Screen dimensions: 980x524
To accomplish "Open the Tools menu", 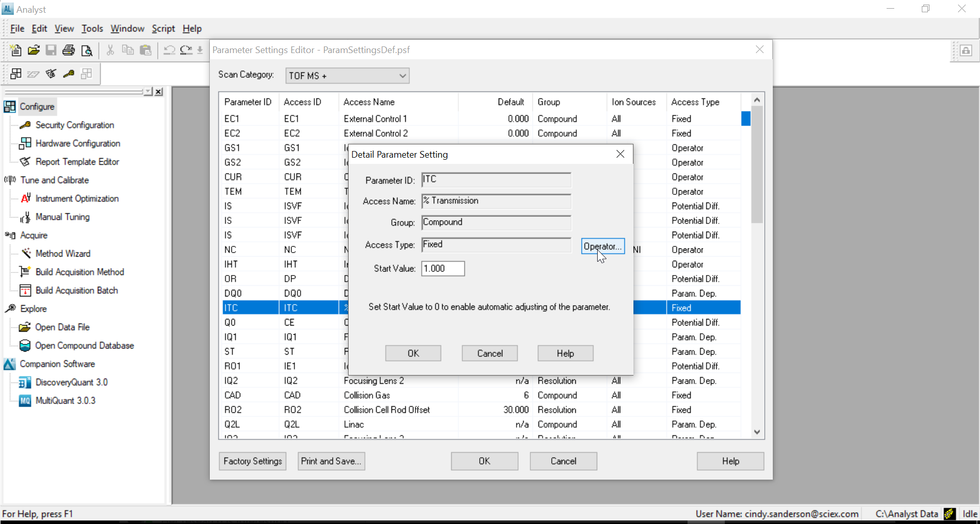I will click(92, 29).
